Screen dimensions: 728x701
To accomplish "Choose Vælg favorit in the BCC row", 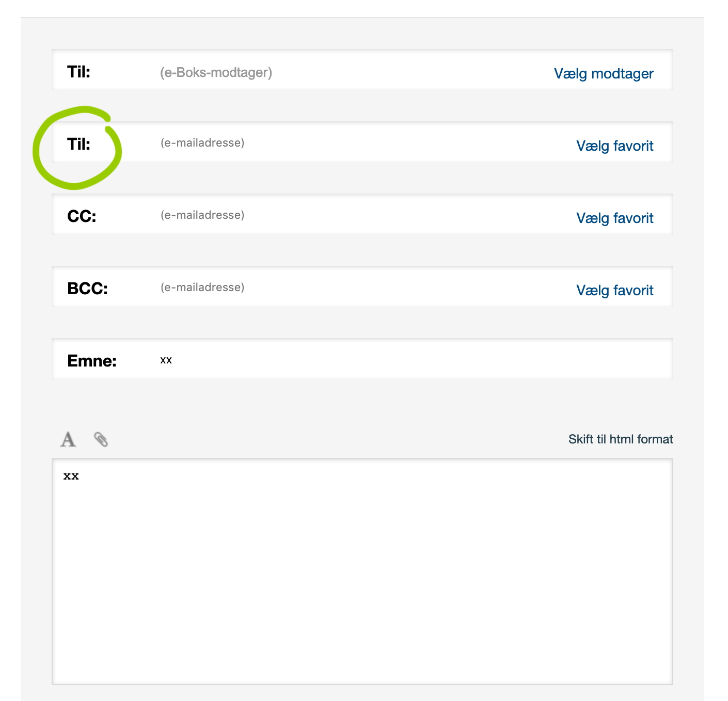I will pos(615,290).
